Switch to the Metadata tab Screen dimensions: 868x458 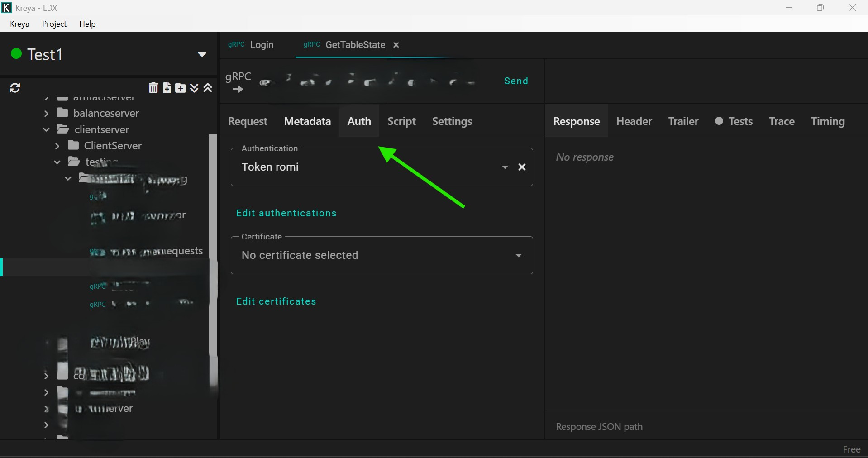[307, 121]
